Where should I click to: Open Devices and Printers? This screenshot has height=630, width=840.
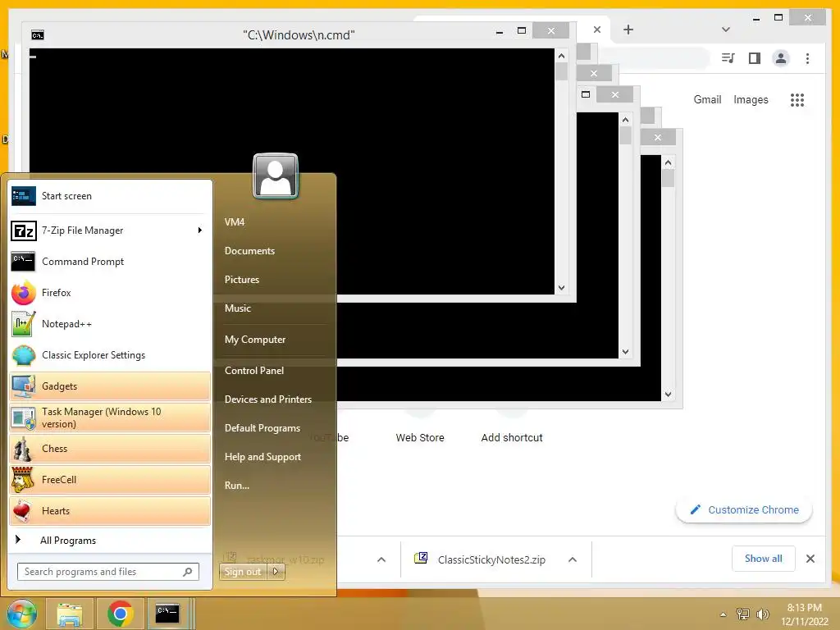268,399
